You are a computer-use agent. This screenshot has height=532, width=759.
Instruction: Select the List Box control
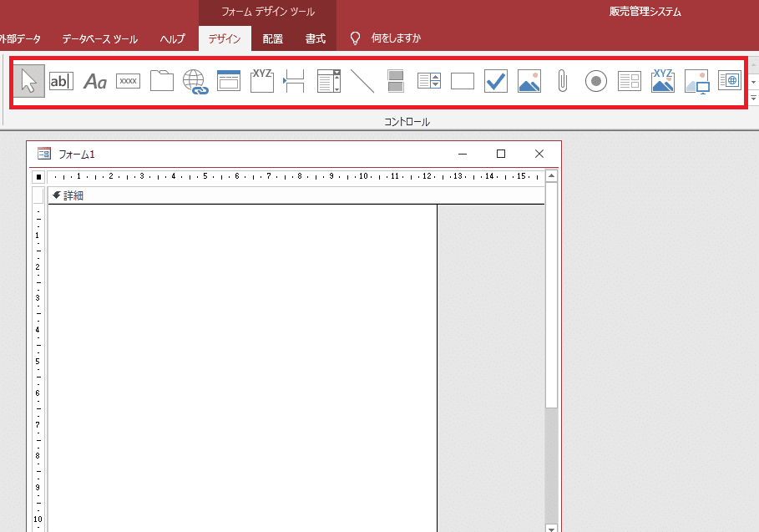point(429,81)
